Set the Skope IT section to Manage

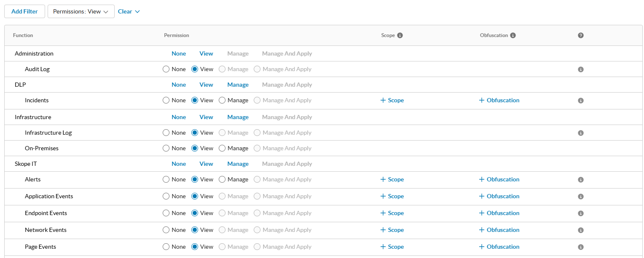pos(238,164)
